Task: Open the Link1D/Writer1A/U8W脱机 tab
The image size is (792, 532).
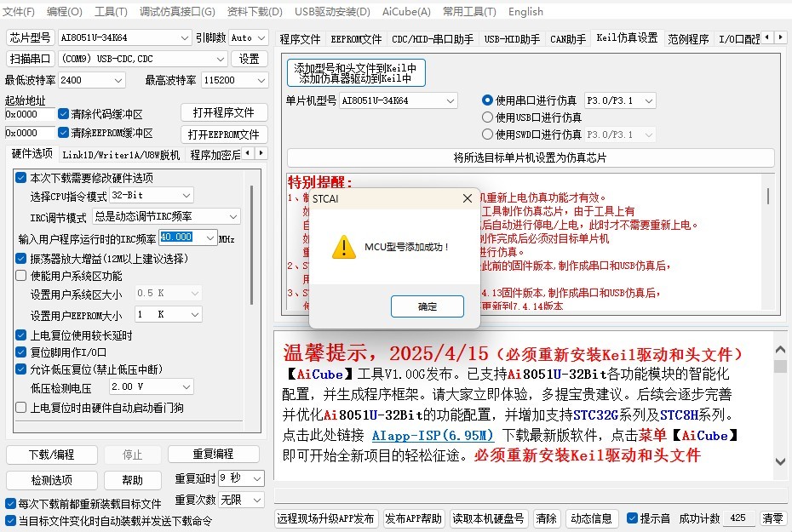Action: pyautogui.click(x=121, y=154)
